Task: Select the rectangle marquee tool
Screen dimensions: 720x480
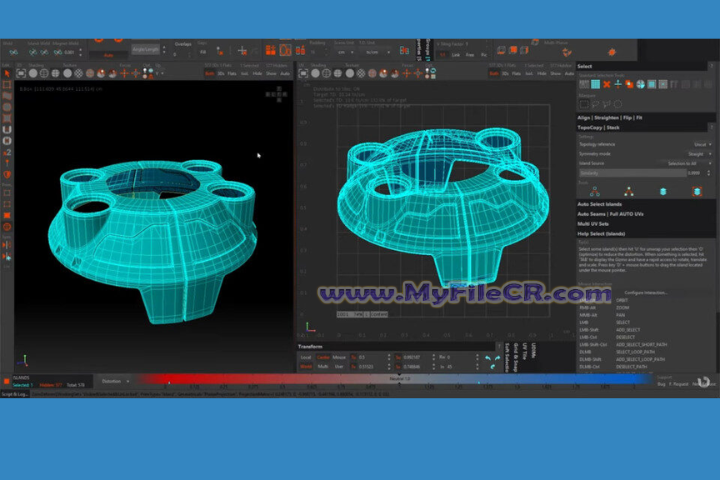Action: click(x=584, y=104)
